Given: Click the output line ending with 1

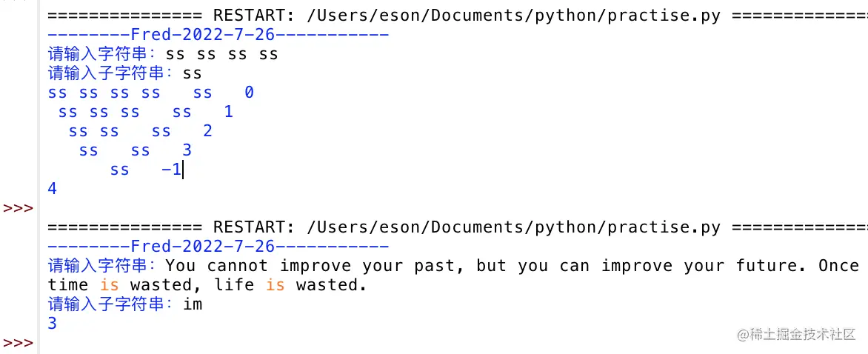Looking at the screenshot, I should [x=145, y=112].
